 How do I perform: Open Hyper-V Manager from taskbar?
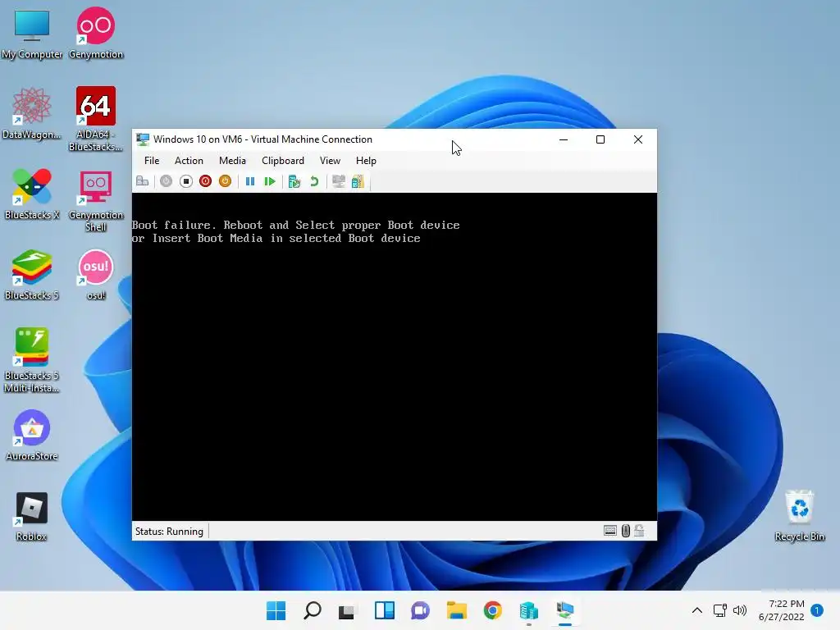click(x=529, y=610)
